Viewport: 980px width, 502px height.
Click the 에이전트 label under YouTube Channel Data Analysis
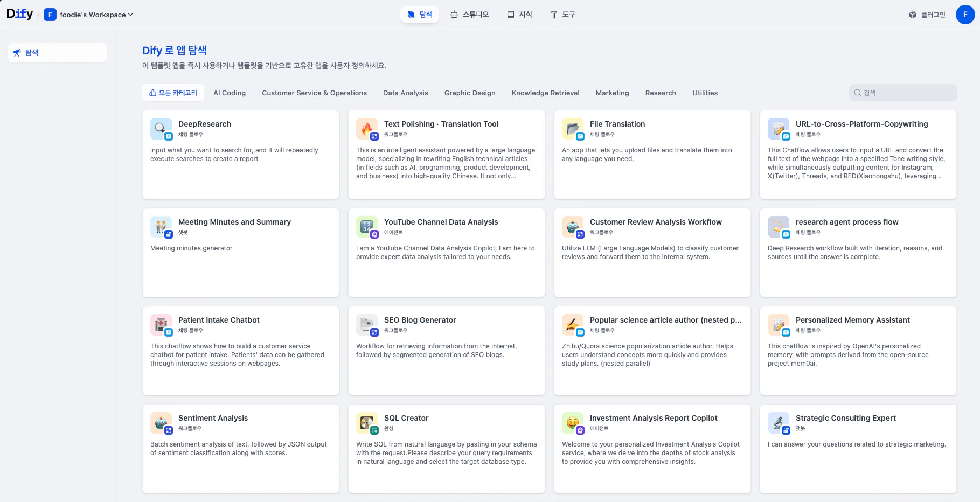[x=393, y=233]
